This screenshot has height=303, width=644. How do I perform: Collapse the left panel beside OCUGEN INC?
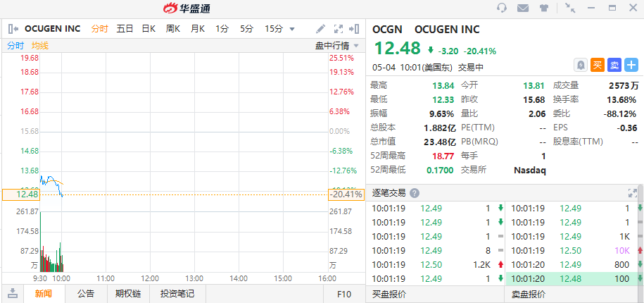[13, 29]
